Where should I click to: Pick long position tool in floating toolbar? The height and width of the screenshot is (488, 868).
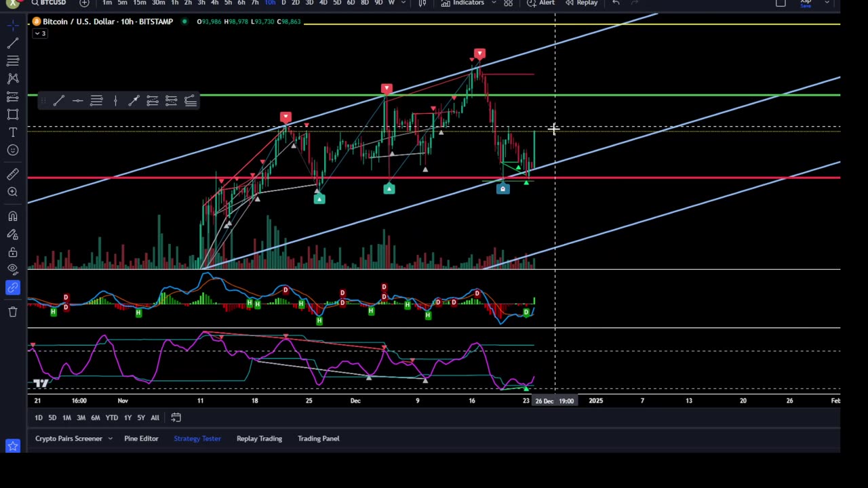pos(153,101)
